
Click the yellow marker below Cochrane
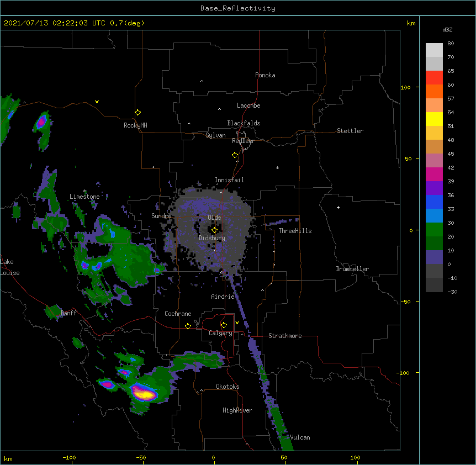tap(188, 326)
